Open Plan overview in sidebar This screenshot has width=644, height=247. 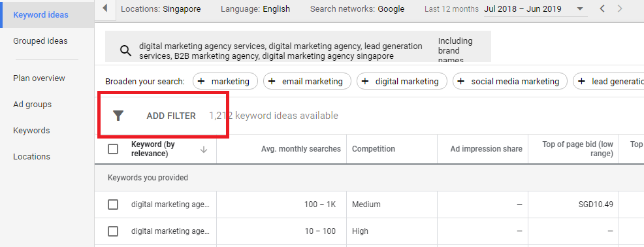39,78
